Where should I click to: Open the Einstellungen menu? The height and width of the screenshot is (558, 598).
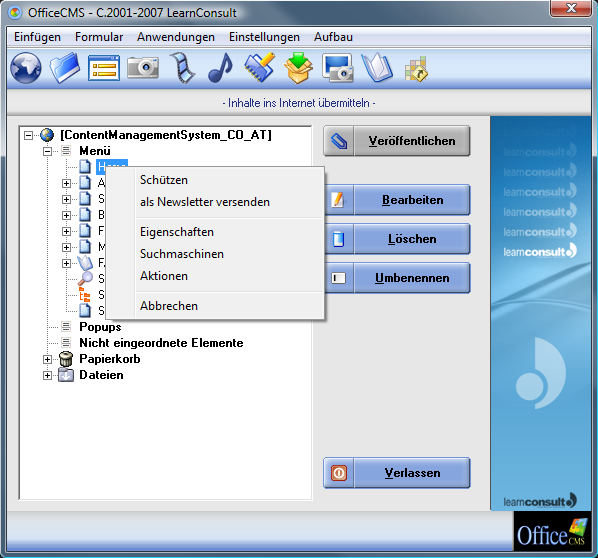(x=264, y=37)
